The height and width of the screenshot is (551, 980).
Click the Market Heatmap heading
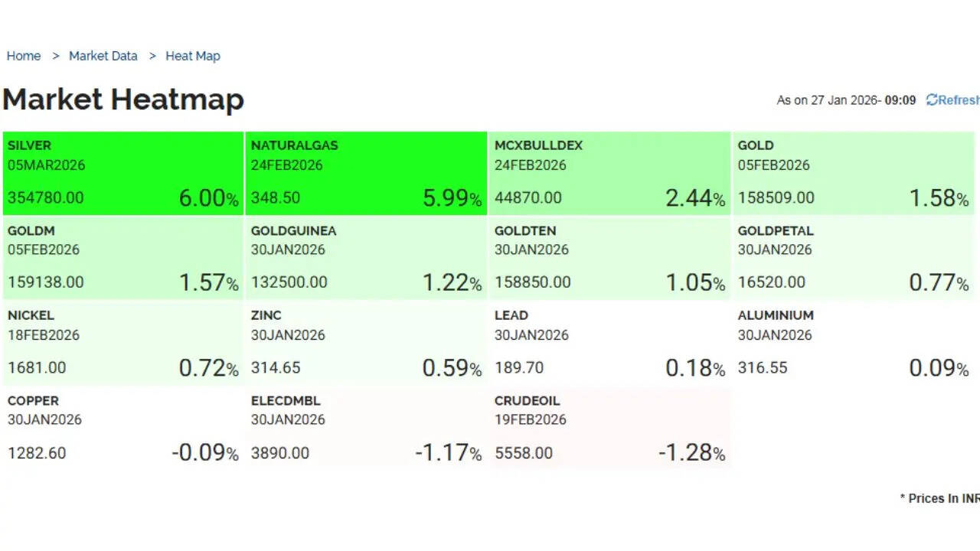click(x=123, y=99)
